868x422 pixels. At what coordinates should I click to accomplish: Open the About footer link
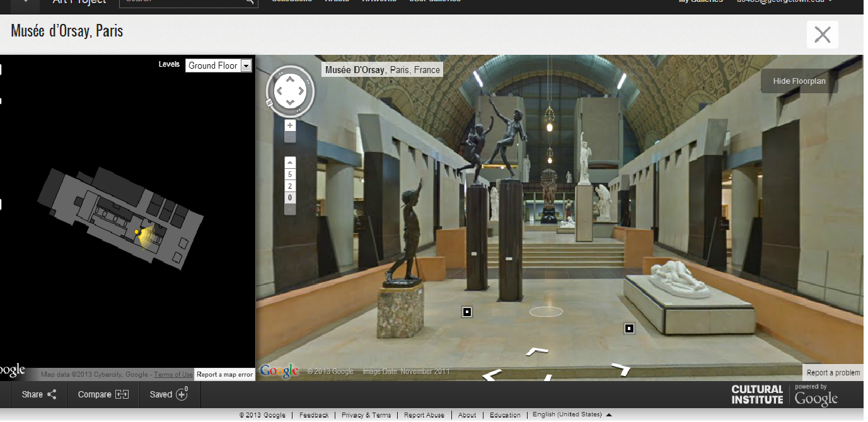click(467, 415)
